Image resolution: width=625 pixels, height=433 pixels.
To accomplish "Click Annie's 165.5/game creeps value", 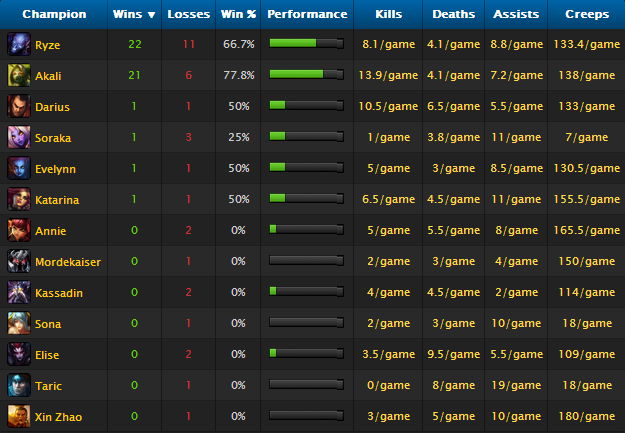I will click(587, 230).
